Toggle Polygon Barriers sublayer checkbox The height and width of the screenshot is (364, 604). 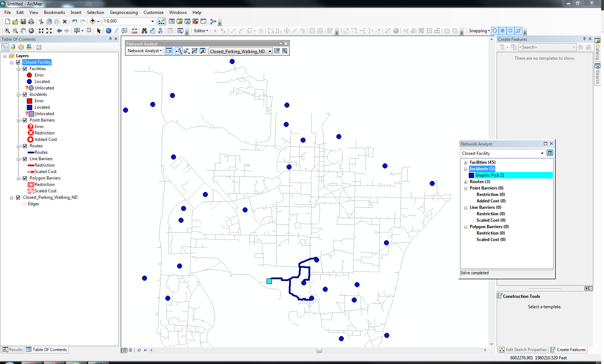[x=25, y=178]
